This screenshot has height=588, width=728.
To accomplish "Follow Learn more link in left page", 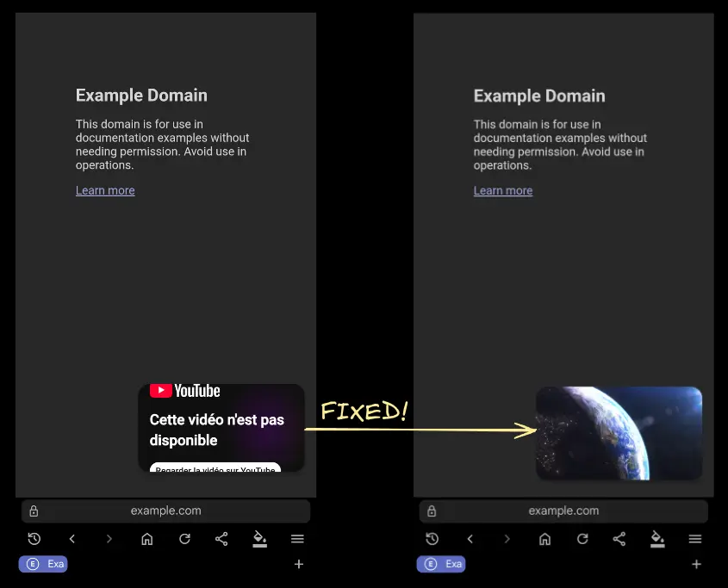I will [x=105, y=190].
